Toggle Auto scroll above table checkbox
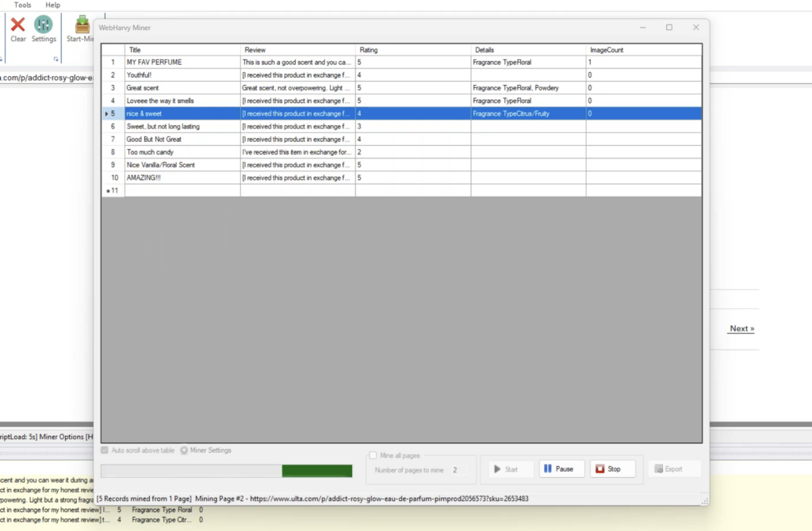 [105, 450]
